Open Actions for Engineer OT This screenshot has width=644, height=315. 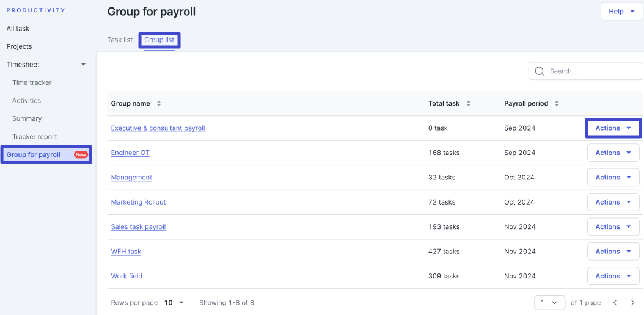pos(613,153)
